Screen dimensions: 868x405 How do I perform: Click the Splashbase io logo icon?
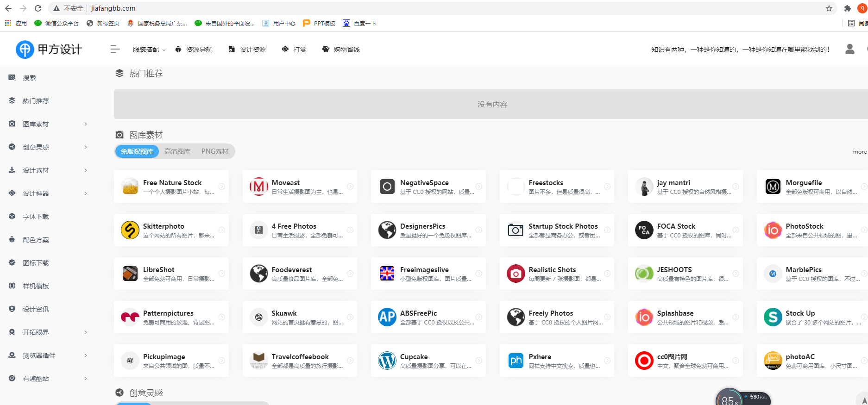point(644,317)
